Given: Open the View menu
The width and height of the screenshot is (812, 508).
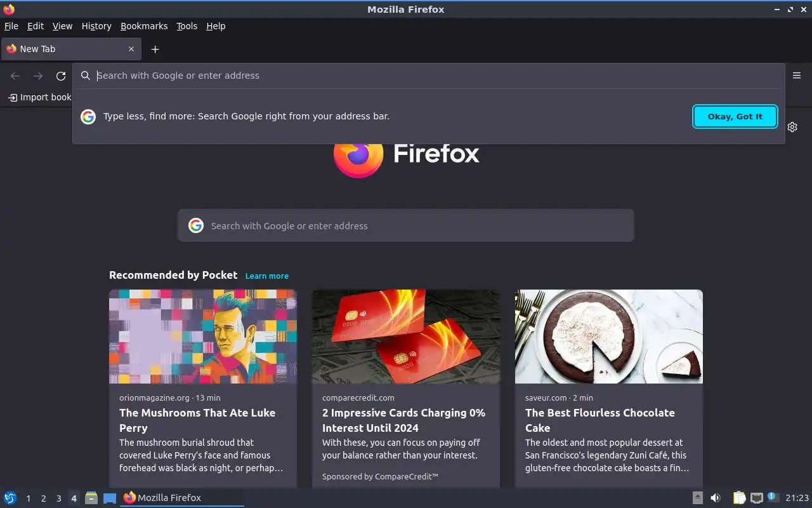Looking at the screenshot, I should coord(62,26).
